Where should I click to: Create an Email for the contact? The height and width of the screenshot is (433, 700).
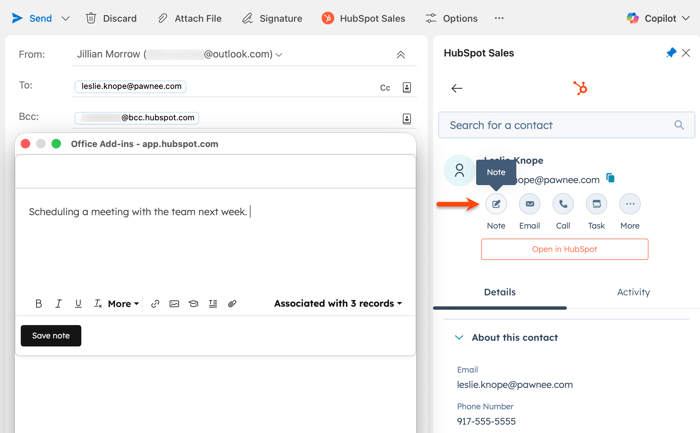[529, 204]
